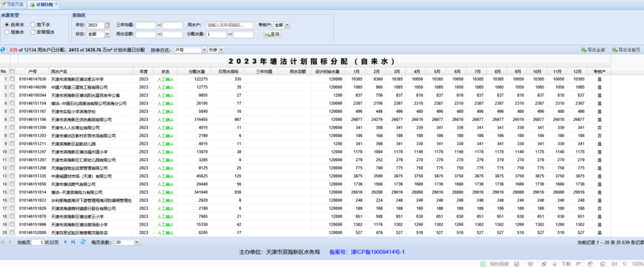
Task: Click the rocket accelerator icon in status bar
Action: click(543, 263)
